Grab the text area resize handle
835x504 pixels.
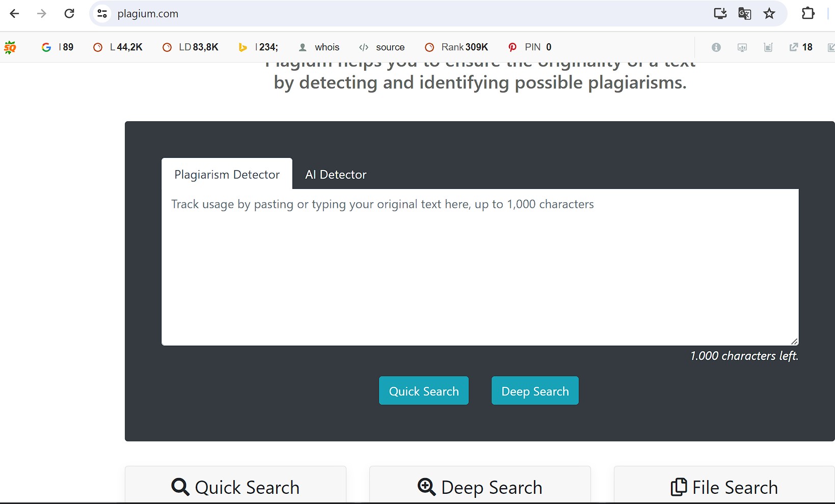[794, 341]
